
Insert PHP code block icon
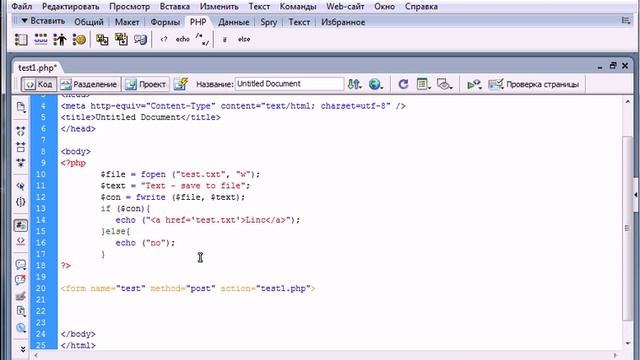click(164, 40)
